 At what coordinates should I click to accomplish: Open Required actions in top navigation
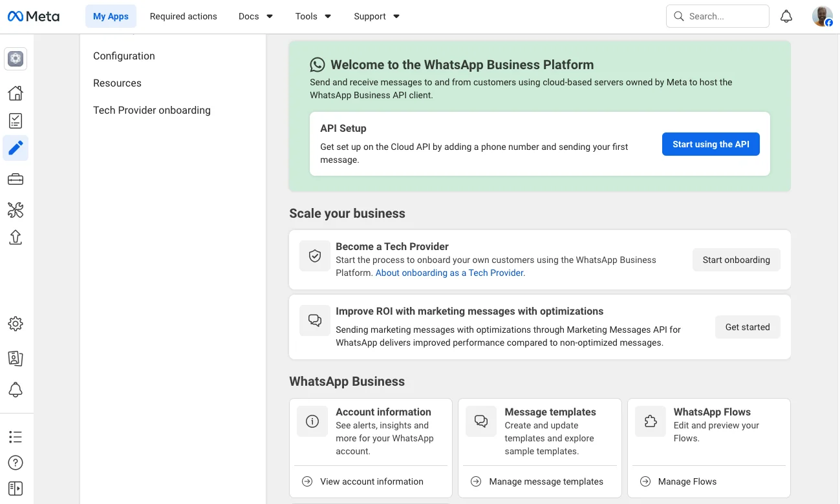click(183, 17)
